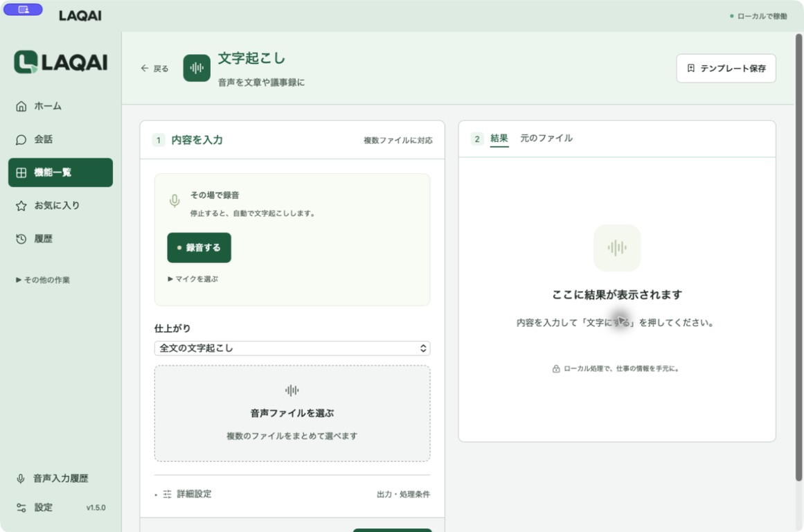This screenshot has height=532, width=804.
Task: Select 機能一覧 in the sidebar
Action: (x=60, y=172)
